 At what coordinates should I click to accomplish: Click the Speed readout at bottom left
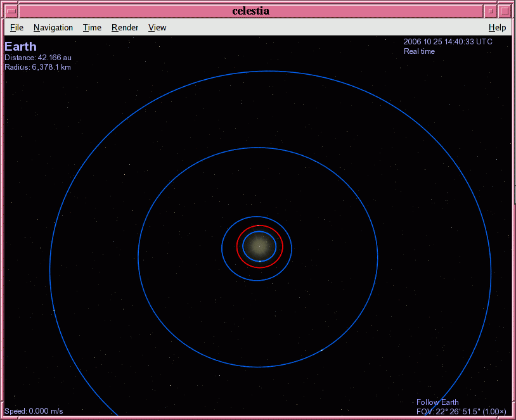pyautogui.click(x=34, y=411)
